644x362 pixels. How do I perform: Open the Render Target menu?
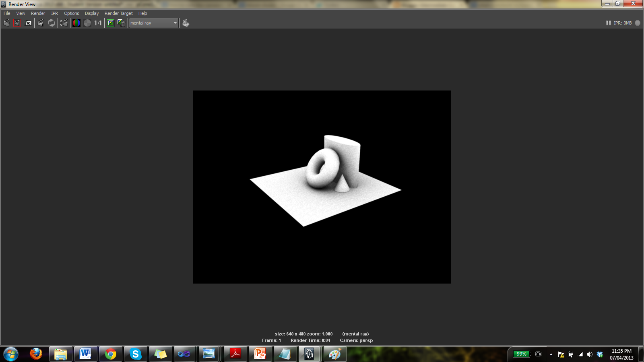point(118,13)
